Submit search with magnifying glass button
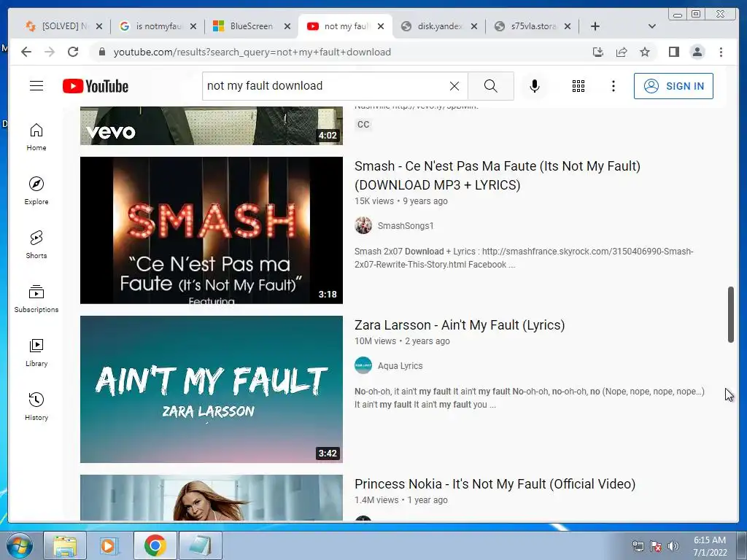Viewport: 747px width, 560px height. pyautogui.click(x=491, y=86)
